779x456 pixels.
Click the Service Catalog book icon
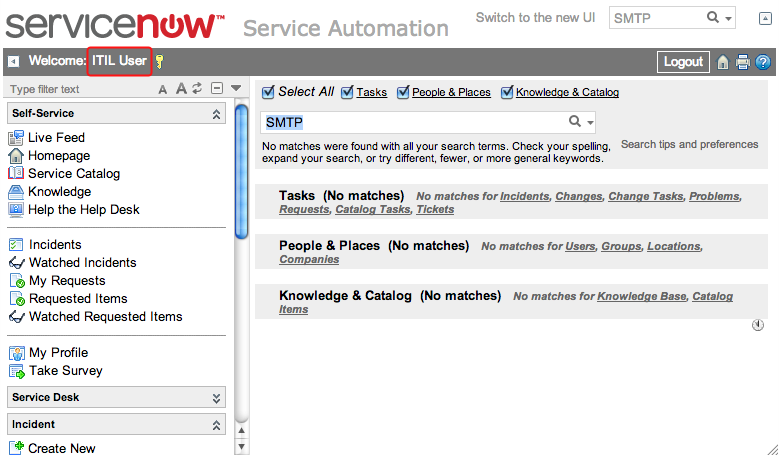point(16,173)
